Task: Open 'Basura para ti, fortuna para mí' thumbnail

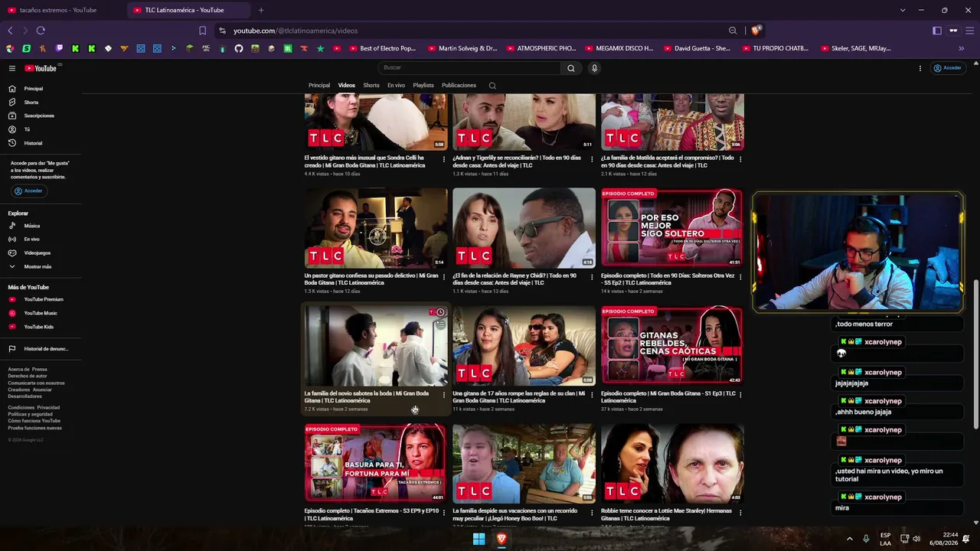Action: (x=375, y=463)
